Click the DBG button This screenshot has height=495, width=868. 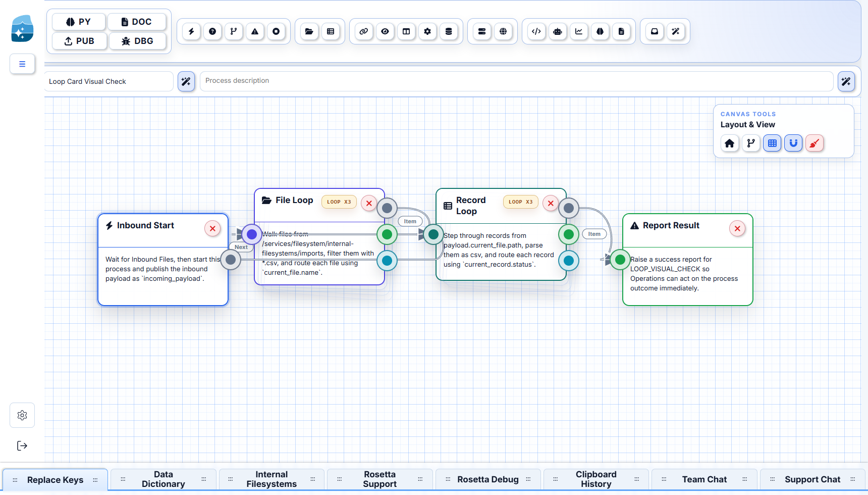138,41
